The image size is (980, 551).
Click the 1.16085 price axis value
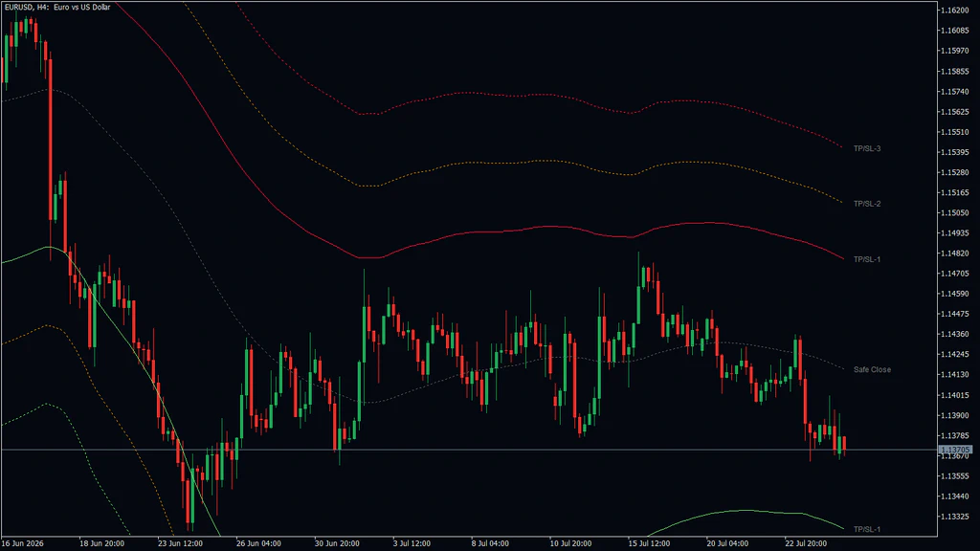(x=955, y=31)
